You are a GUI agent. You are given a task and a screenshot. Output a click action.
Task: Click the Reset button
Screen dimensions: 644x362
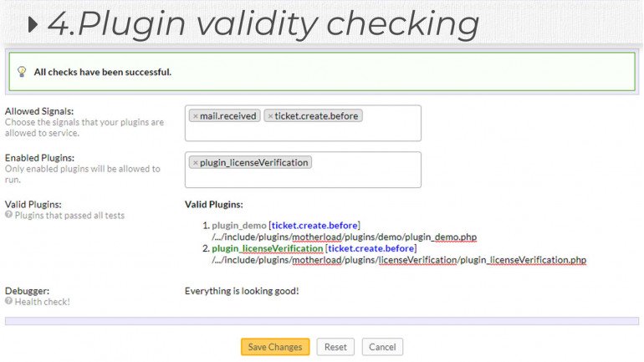[335, 347]
